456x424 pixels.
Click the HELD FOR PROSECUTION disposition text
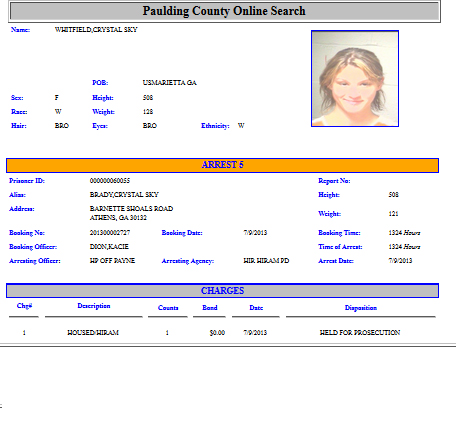360,333
